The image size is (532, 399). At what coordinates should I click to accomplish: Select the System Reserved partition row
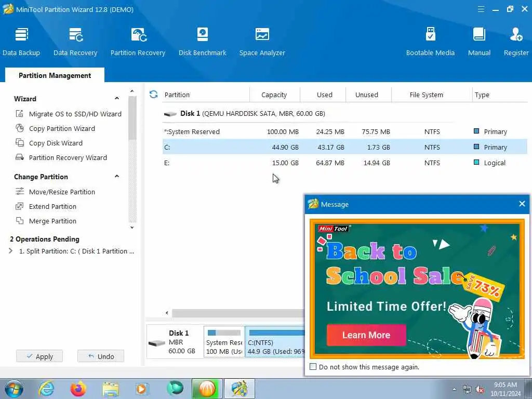(345, 131)
